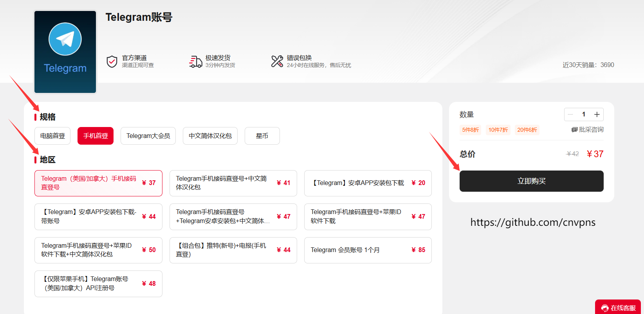The image size is (644, 314).
Task: Click the https://github.com/cnvpns link text
Action: 533,222
